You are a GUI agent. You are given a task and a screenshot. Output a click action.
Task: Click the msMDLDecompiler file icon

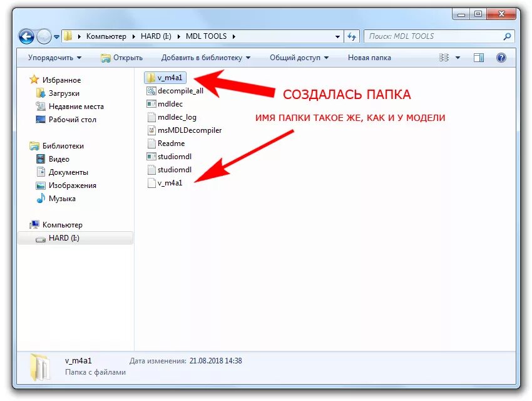(151, 130)
